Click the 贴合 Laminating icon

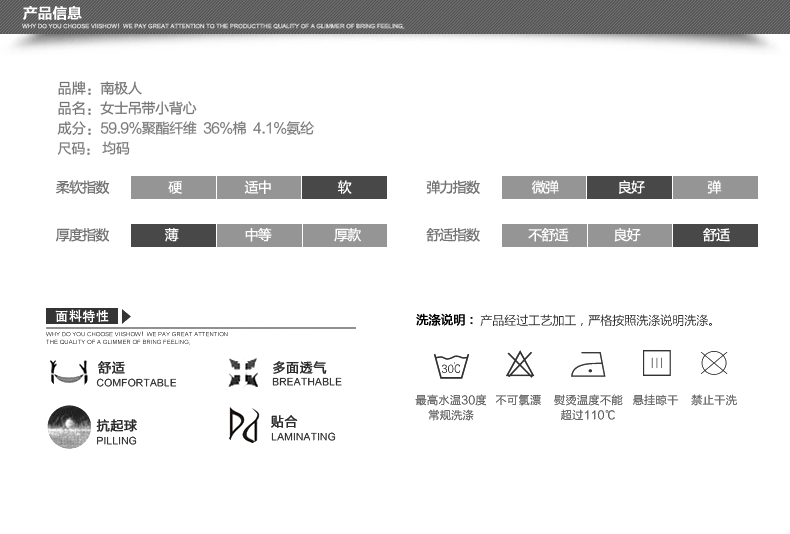pyautogui.click(x=243, y=425)
